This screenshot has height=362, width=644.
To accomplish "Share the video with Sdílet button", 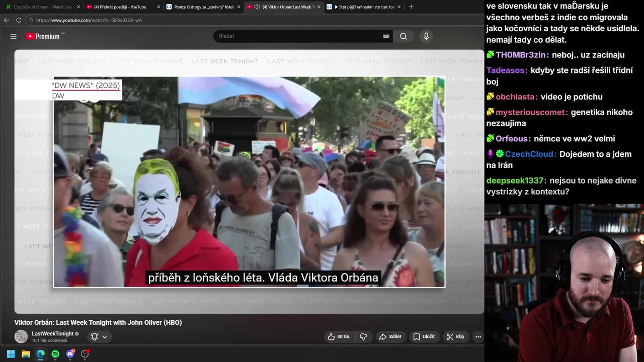I will pyautogui.click(x=390, y=337).
